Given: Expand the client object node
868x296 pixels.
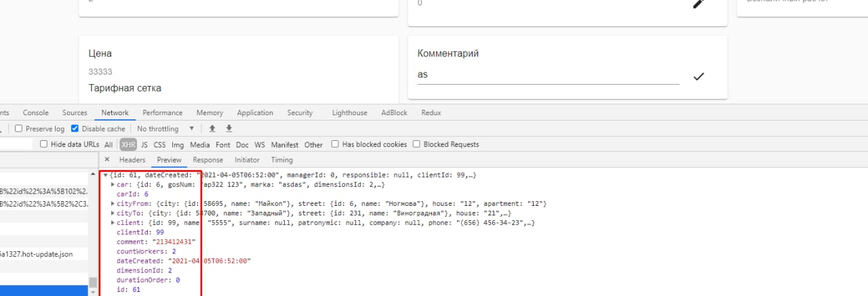Looking at the screenshot, I should point(113,222).
